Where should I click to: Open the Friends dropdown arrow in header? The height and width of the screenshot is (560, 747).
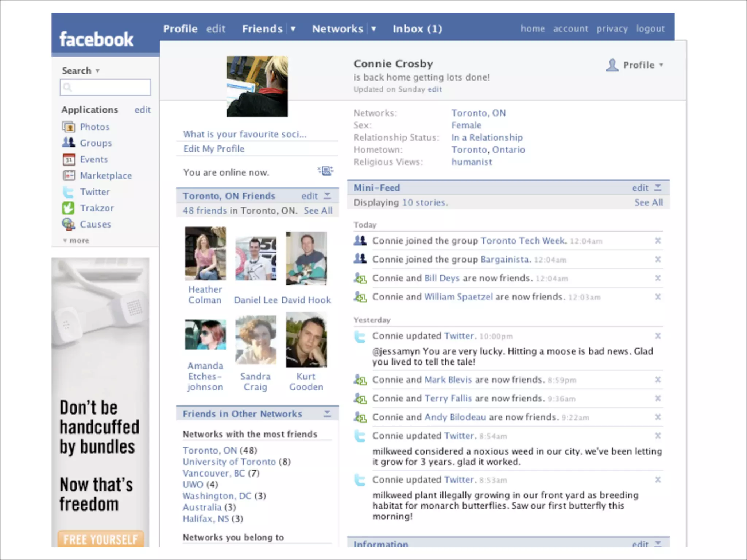point(293,29)
